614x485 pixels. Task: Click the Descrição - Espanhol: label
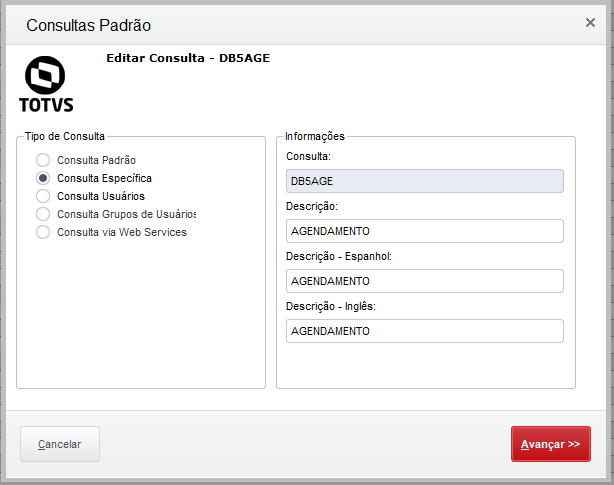point(339,256)
